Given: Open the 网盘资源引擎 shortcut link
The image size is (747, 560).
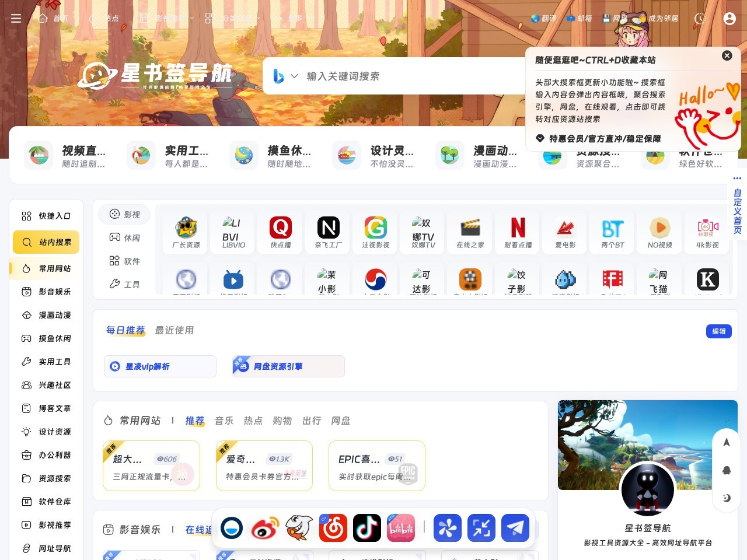Looking at the screenshot, I should click(288, 366).
